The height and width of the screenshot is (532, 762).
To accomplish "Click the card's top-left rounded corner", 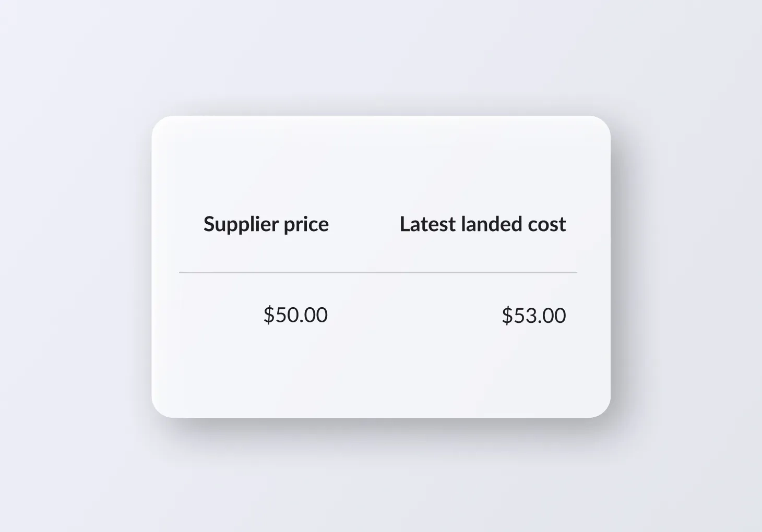I will [x=159, y=124].
